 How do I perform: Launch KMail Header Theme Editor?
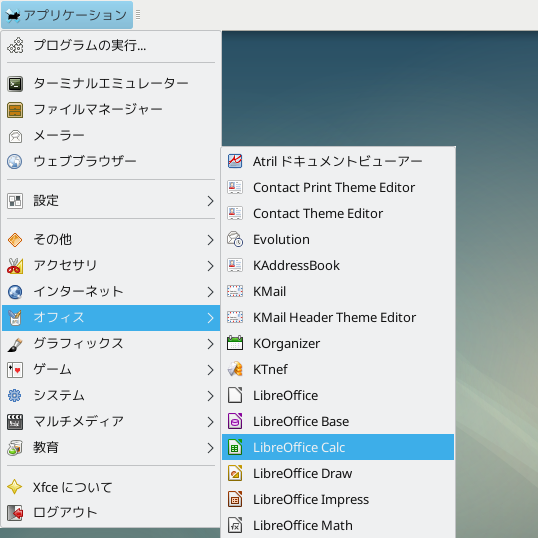[x=338, y=317]
